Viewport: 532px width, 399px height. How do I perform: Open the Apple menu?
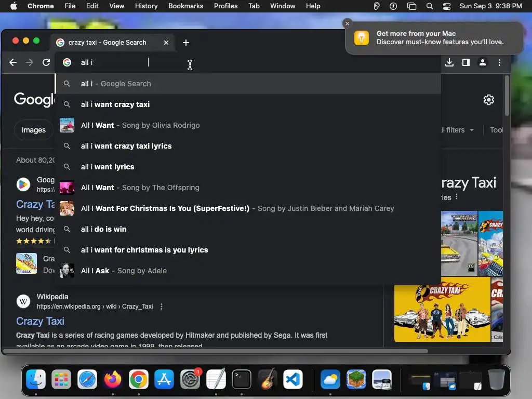click(14, 6)
